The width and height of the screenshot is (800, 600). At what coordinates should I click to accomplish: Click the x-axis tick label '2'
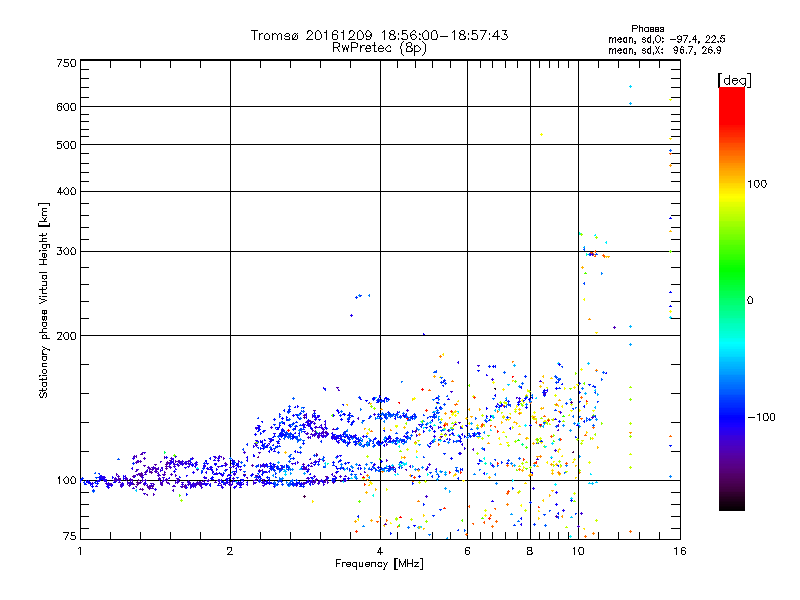point(230,551)
